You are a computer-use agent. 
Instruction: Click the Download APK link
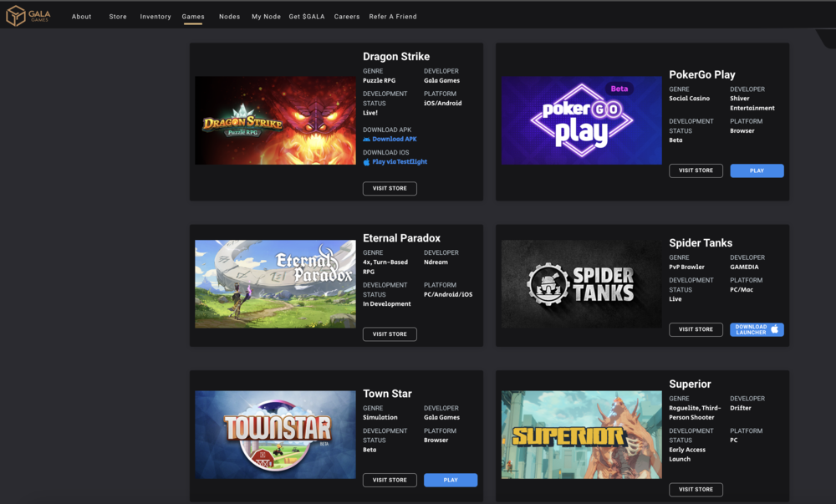coord(395,139)
